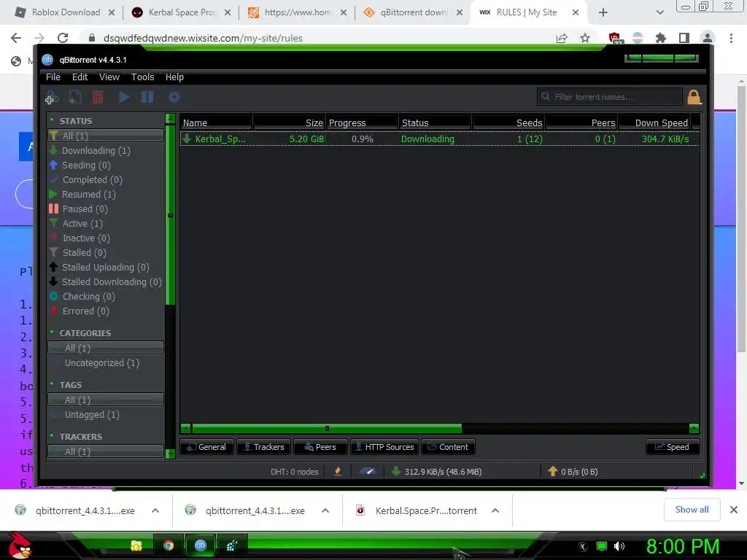Open the new tab plus button
Viewport: 747px width, 560px height.
click(603, 12)
